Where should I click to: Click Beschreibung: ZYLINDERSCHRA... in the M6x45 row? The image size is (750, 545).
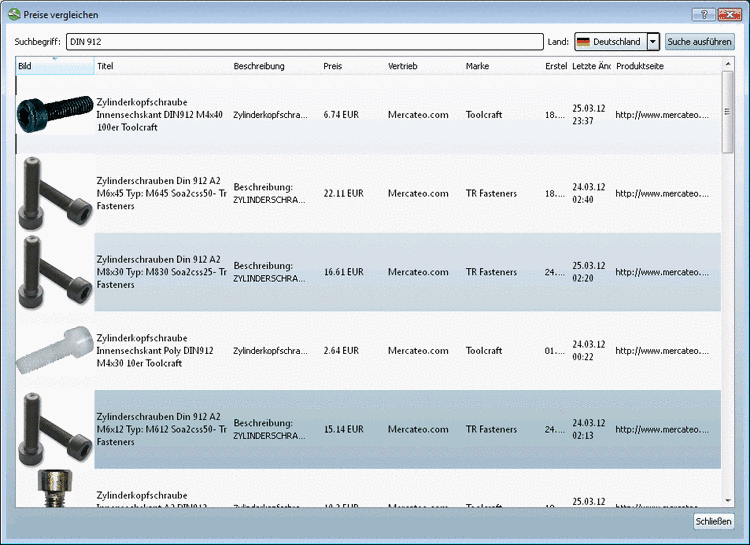coord(269,193)
